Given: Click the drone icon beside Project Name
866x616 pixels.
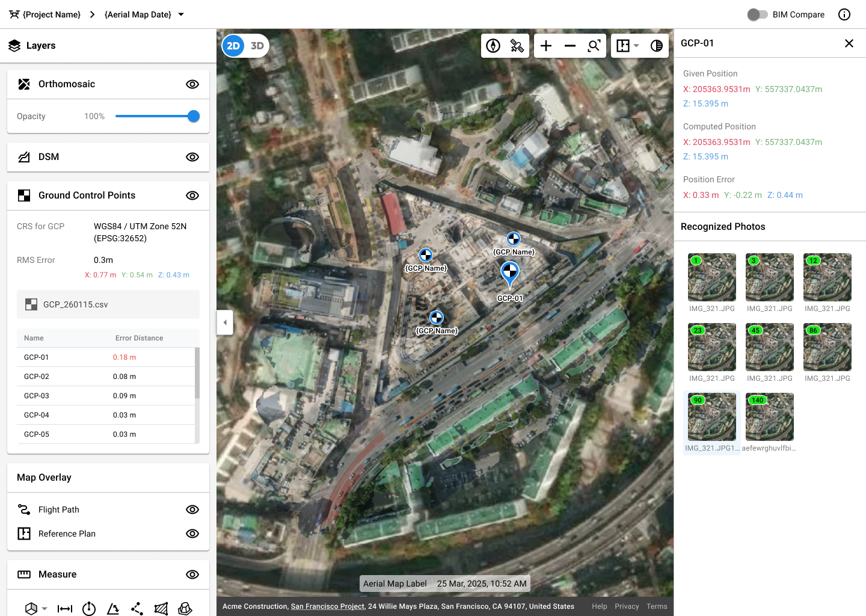Looking at the screenshot, I should pos(14,14).
